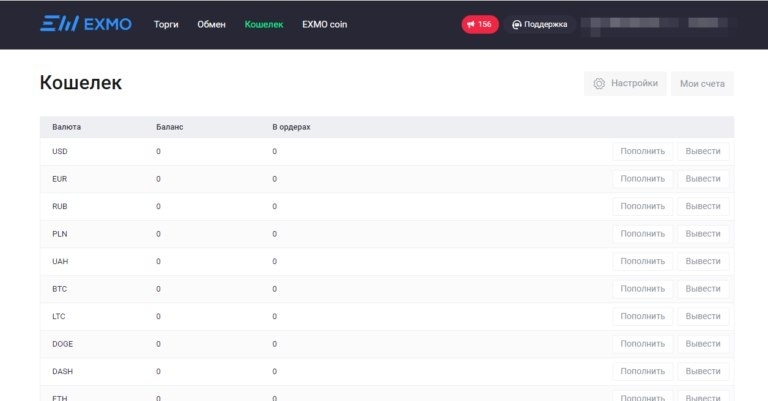The image size is (768, 401).
Task: Click the USD in-orders value
Action: click(x=274, y=151)
